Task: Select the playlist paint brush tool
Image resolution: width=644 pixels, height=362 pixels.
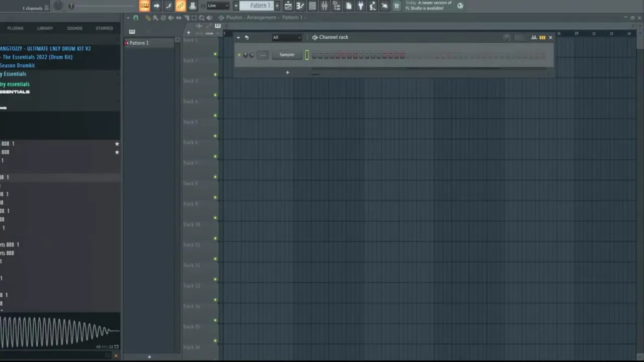Action: pos(155,18)
